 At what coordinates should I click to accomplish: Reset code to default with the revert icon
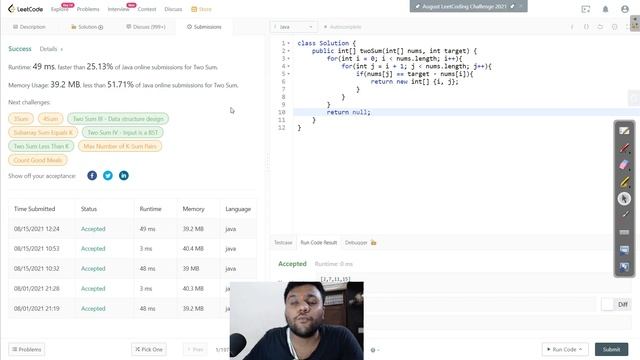(x=600, y=27)
